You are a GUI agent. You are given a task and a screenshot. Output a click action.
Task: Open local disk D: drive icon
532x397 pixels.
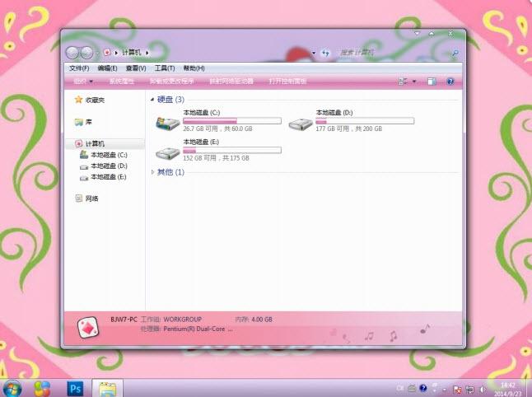pos(301,124)
